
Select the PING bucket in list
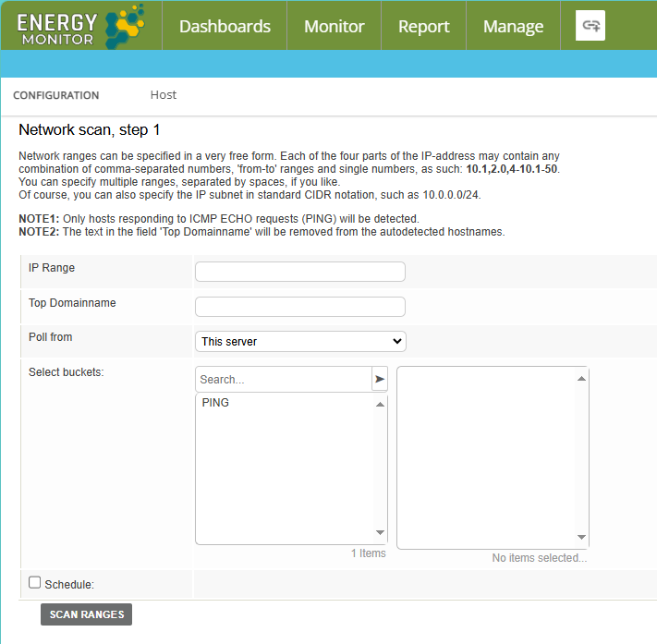[x=215, y=403]
